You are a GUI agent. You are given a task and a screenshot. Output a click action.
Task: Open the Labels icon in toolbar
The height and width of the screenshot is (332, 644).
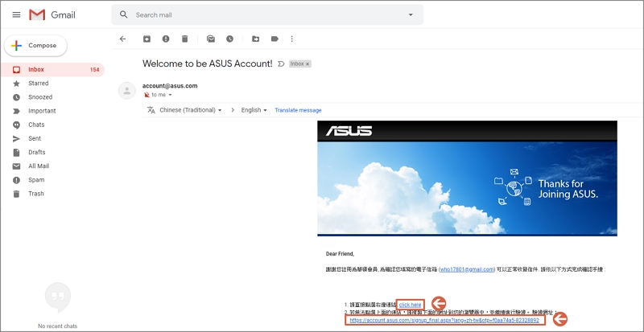coord(275,39)
